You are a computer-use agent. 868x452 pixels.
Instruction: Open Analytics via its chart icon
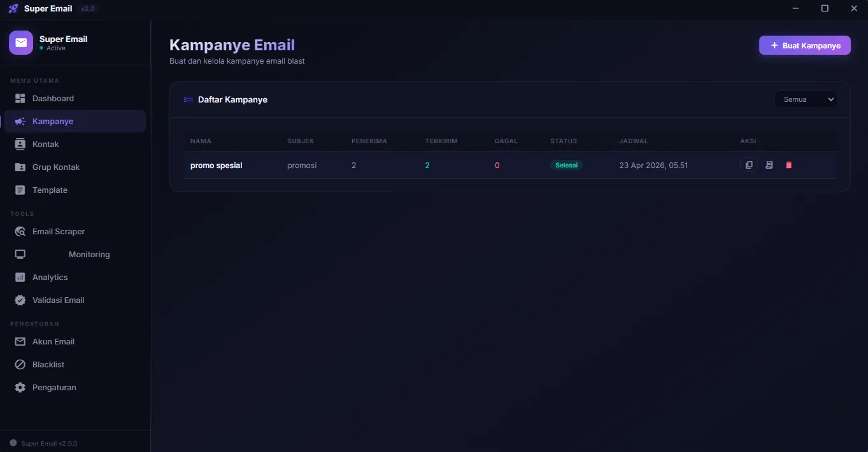20,278
